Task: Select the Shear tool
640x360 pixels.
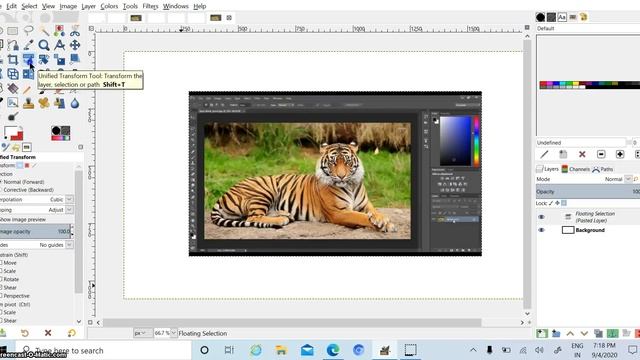Action: (x=75, y=60)
